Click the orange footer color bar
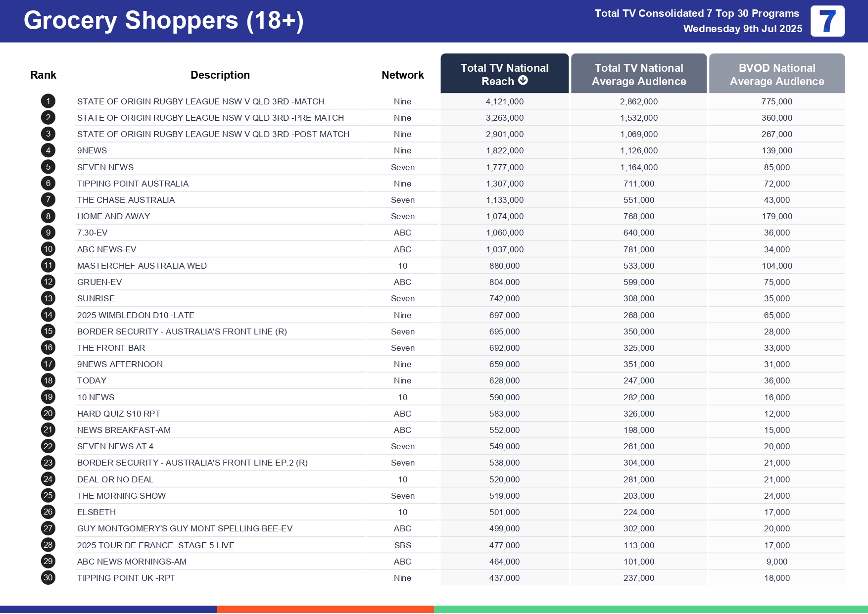Image resolution: width=868 pixels, height=614 pixels. (x=325, y=609)
